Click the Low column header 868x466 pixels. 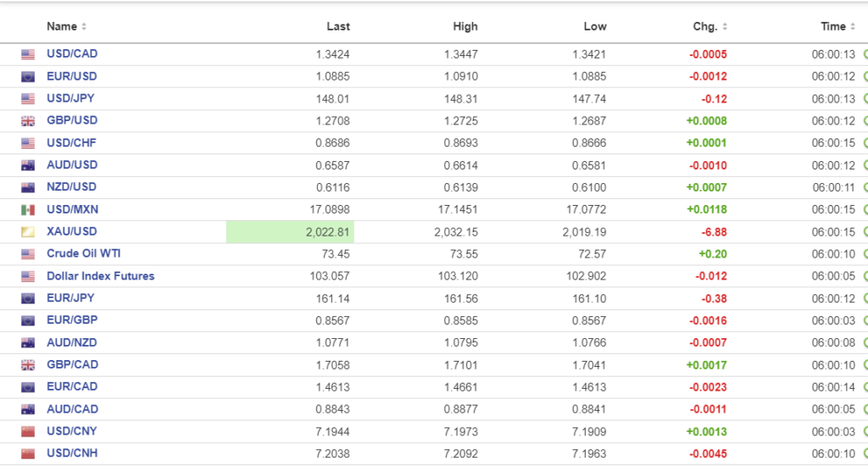[595, 26]
